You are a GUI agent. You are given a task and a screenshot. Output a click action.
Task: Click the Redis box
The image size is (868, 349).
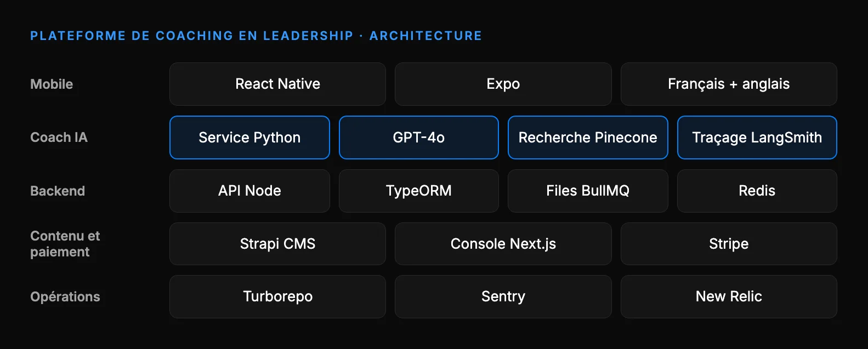click(757, 191)
